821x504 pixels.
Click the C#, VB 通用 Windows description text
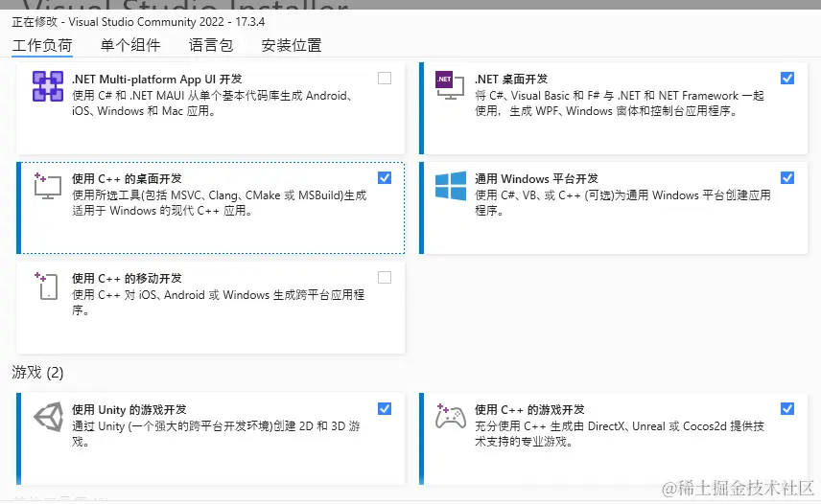point(622,203)
